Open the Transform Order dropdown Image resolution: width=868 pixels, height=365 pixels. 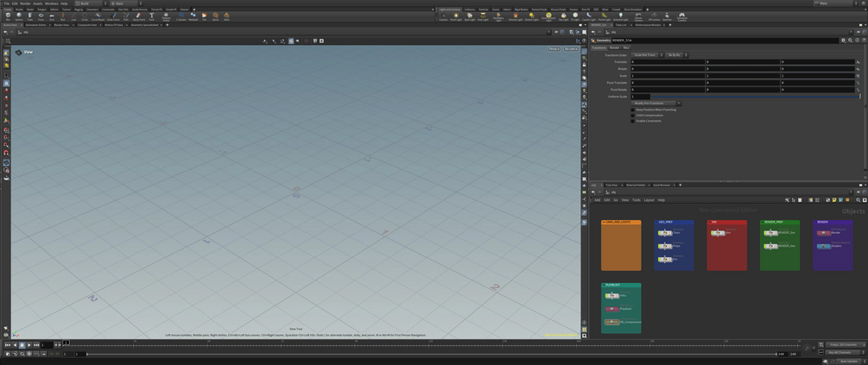click(x=647, y=54)
